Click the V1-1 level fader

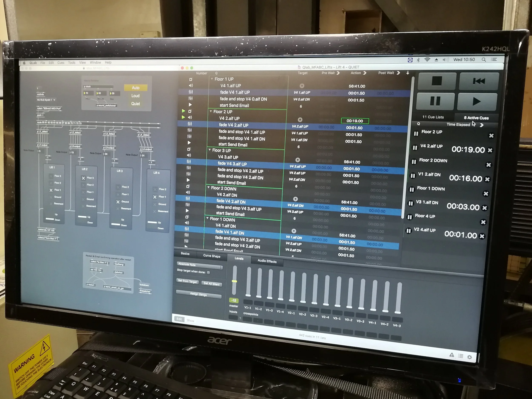248,282
